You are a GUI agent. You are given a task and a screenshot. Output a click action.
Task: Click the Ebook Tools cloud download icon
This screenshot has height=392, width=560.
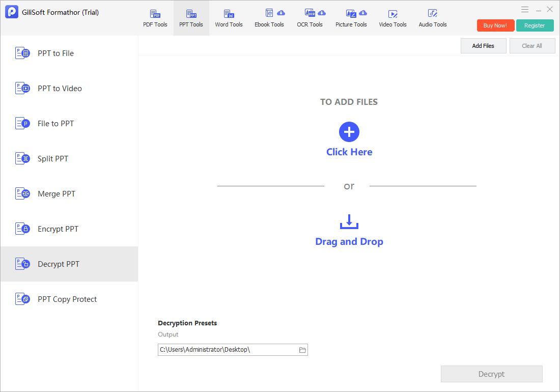pyautogui.click(x=281, y=13)
